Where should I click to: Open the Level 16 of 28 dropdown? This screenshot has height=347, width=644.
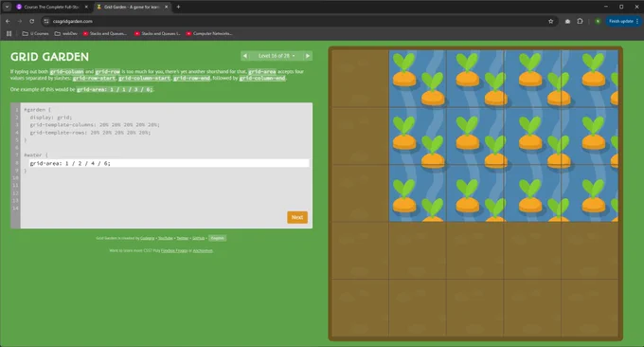click(x=277, y=56)
